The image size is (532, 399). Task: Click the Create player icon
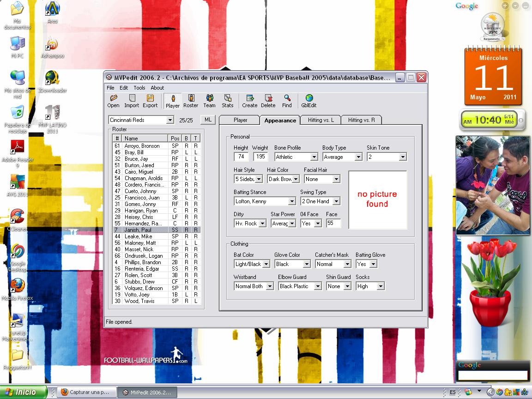pyautogui.click(x=250, y=101)
